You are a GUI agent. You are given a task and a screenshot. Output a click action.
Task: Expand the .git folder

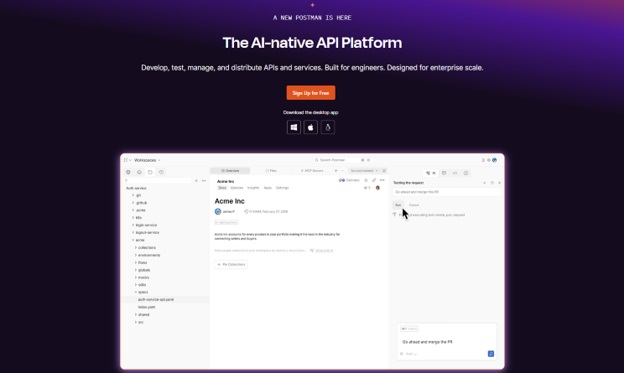click(x=133, y=195)
